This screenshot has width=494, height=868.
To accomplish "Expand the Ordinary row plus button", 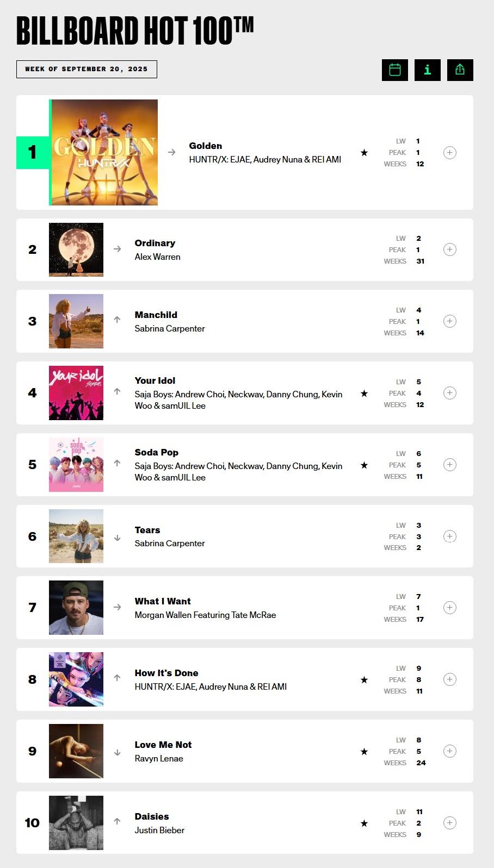I will point(449,249).
